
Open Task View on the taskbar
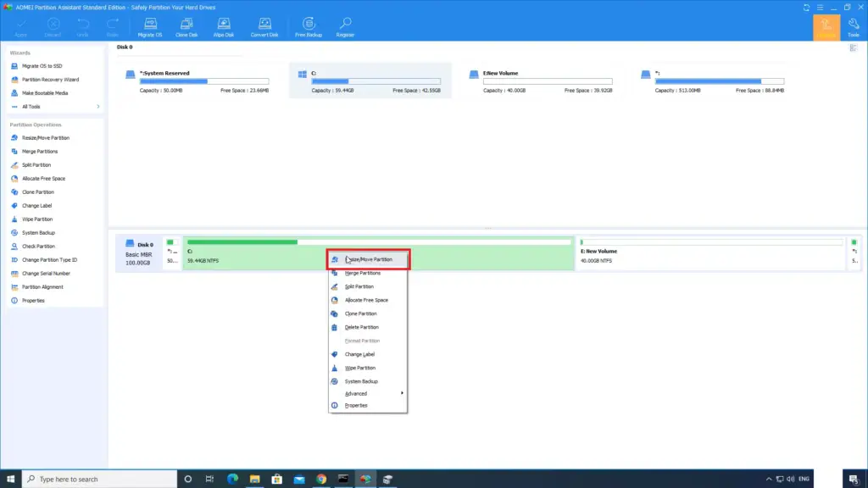tap(210, 480)
